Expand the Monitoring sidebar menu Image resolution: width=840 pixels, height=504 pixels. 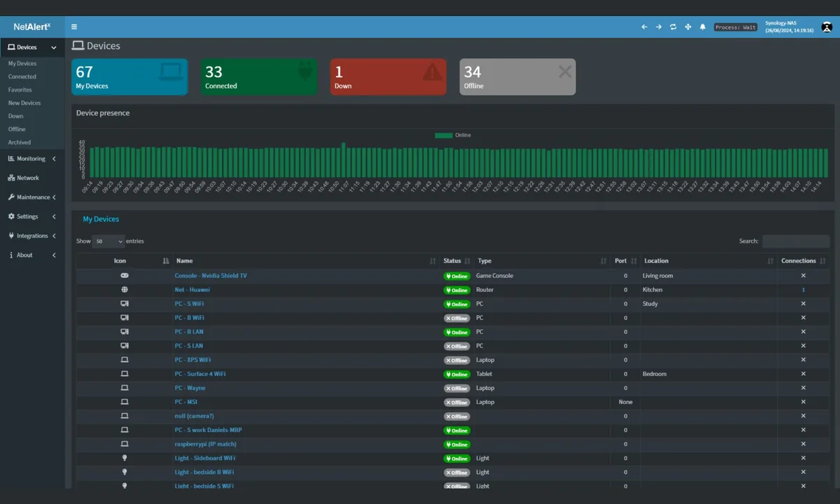32,159
